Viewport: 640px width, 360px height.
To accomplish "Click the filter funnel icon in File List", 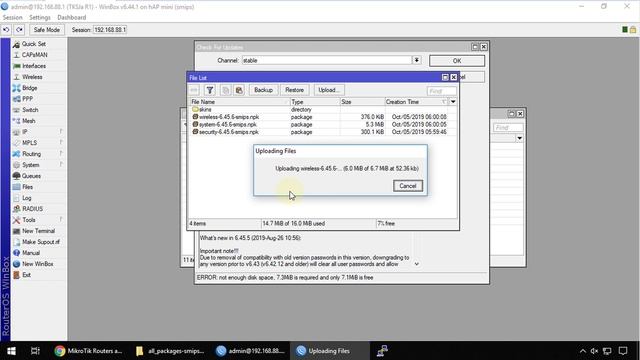I will coord(210,90).
